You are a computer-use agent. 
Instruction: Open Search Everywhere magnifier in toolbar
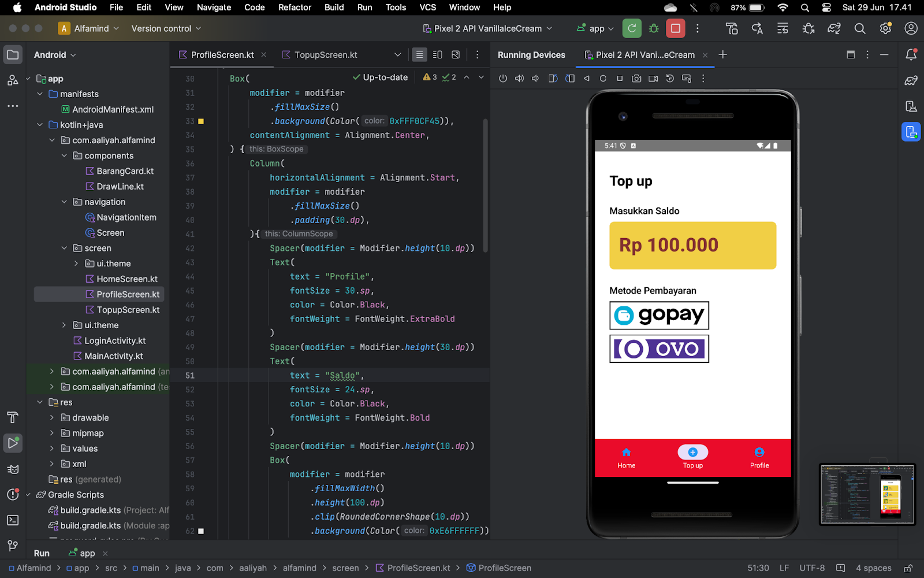point(860,28)
